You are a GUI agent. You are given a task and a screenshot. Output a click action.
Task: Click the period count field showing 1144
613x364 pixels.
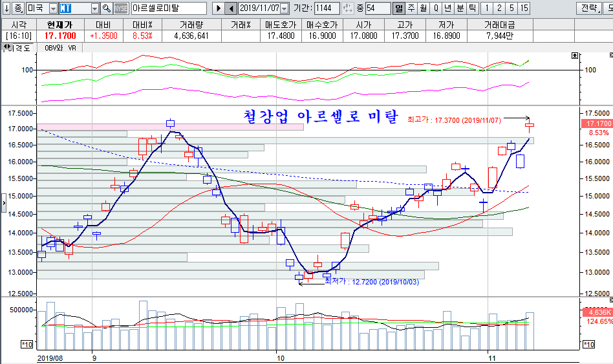pos(326,8)
